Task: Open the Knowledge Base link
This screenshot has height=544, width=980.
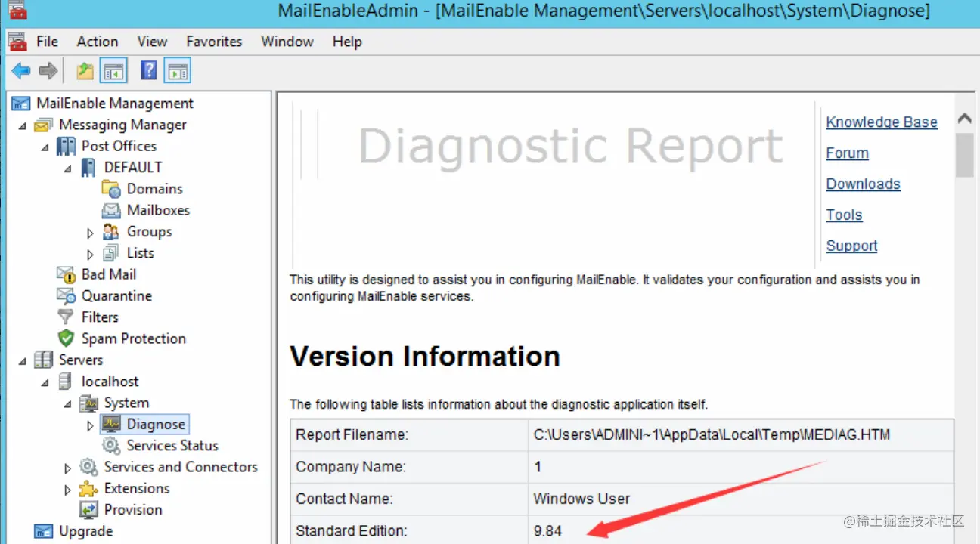Action: pos(882,122)
